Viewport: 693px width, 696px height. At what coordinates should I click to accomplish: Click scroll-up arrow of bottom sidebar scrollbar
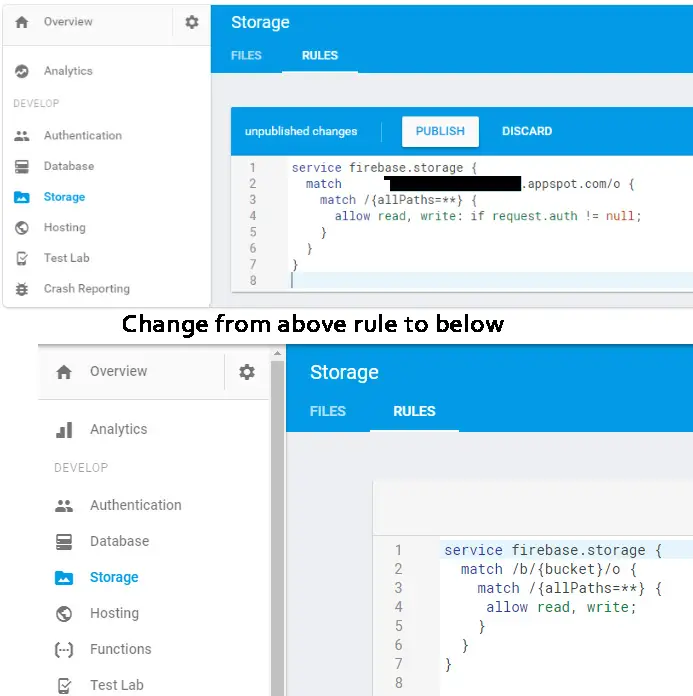[277, 353]
